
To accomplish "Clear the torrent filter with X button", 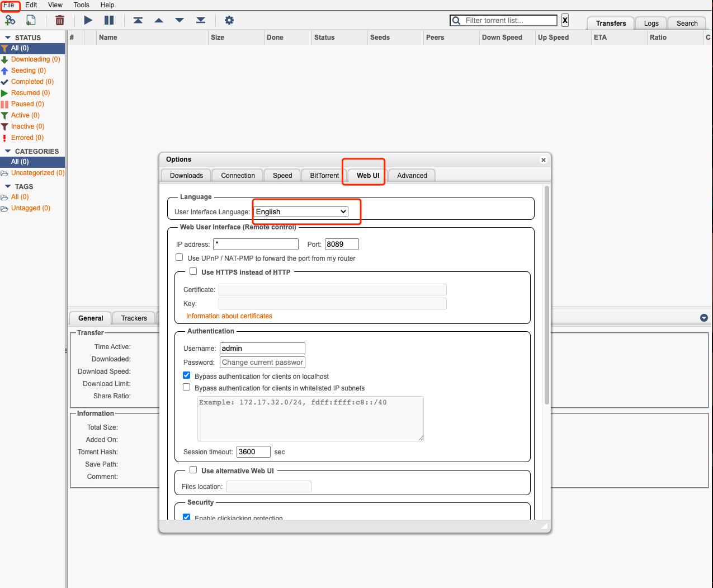I will click(565, 20).
